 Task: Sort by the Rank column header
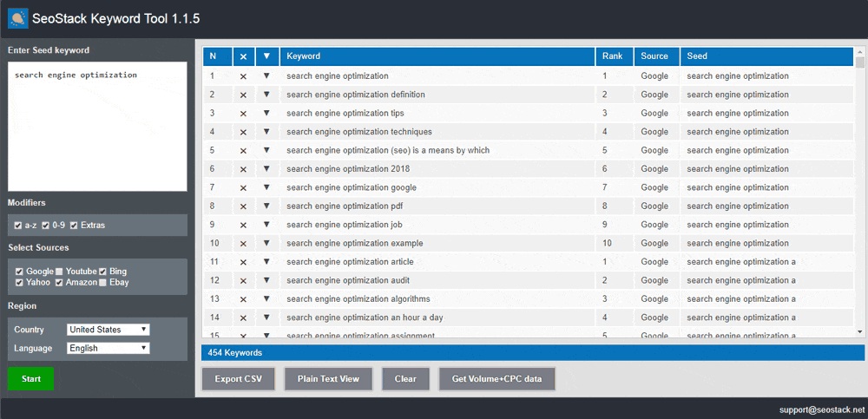point(614,56)
